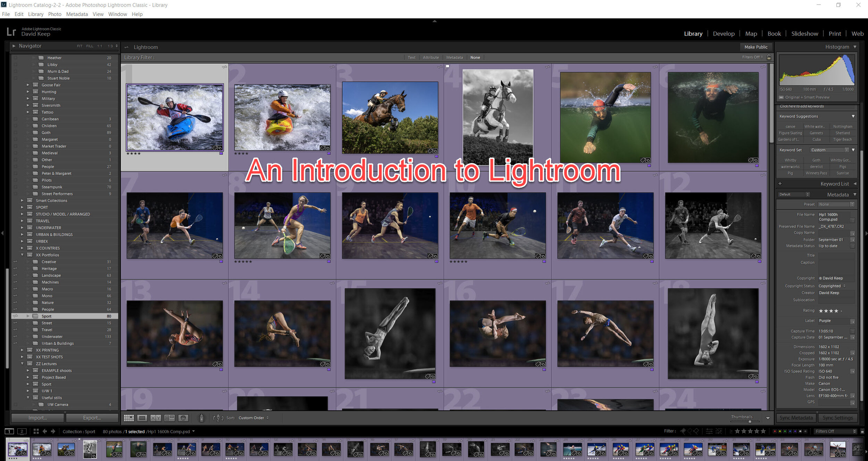Click Sync Settings button

tap(837, 418)
